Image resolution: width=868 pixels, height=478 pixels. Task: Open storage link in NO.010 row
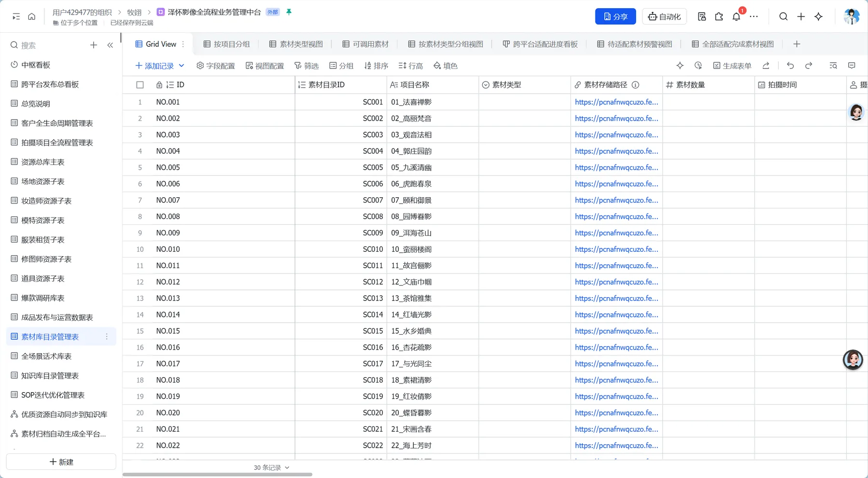(616, 249)
